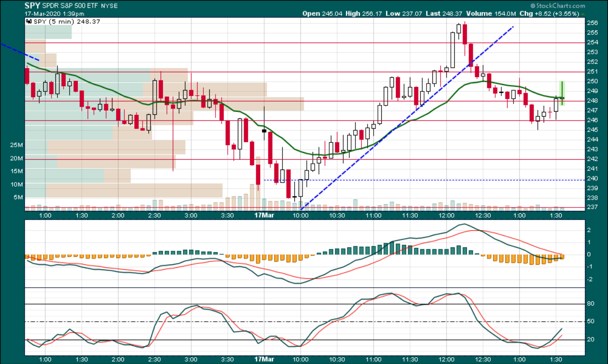Click the 254 price axis label
This screenshot has width=608, height=364.
point(593,42)
